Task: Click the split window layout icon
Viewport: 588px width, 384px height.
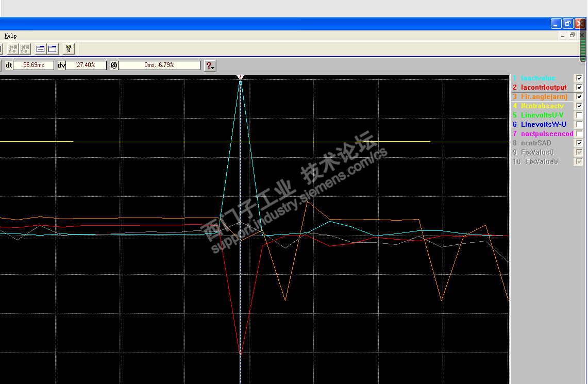Action: coord(41,49)
